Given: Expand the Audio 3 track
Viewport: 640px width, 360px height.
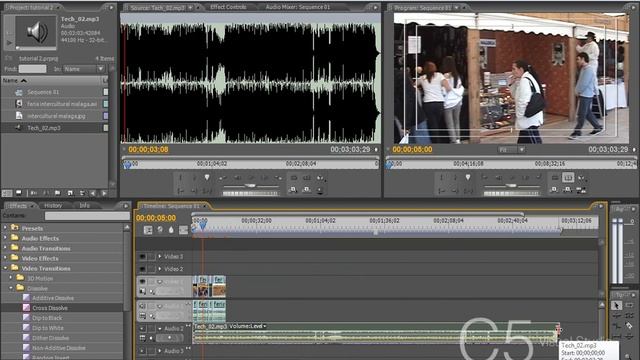Looking at the screenshot, I should 160,351.
